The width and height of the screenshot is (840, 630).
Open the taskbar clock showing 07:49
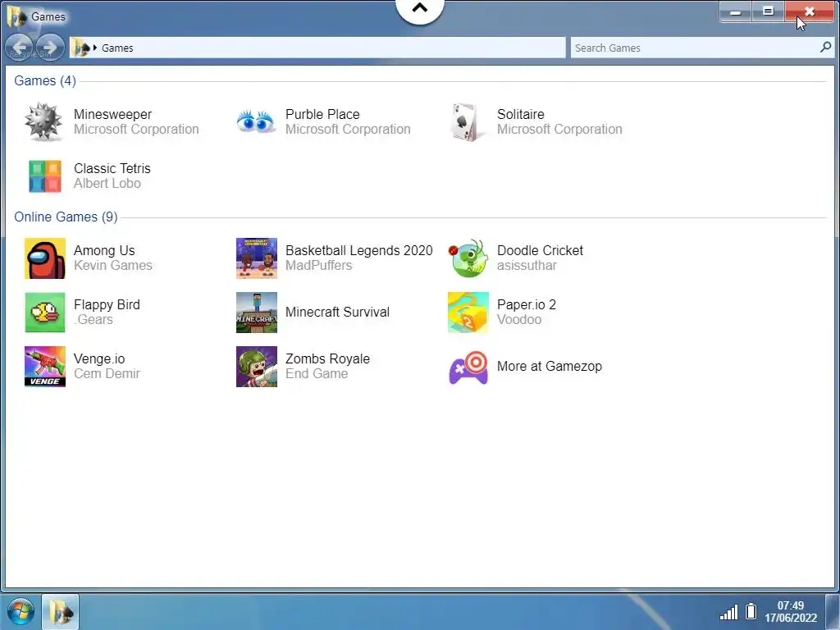pyautogui.click(x=791, y=612)
